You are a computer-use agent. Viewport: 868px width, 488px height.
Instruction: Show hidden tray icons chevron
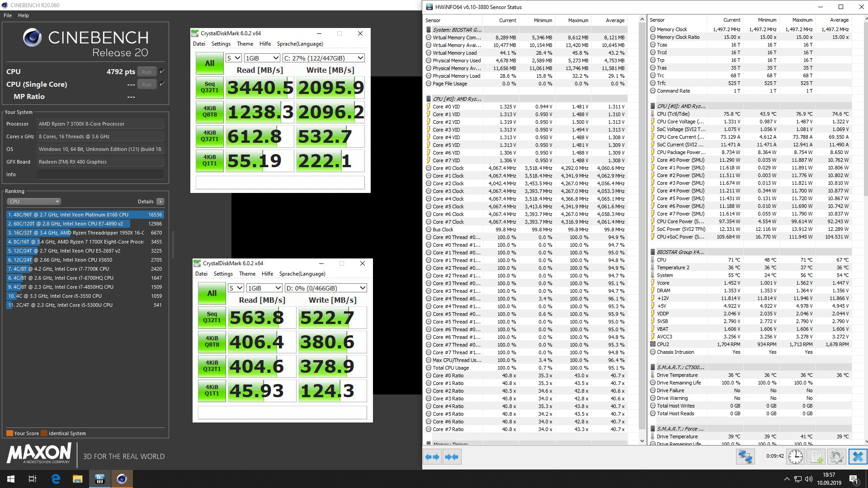pyautogui.click(x=787, y=479)
